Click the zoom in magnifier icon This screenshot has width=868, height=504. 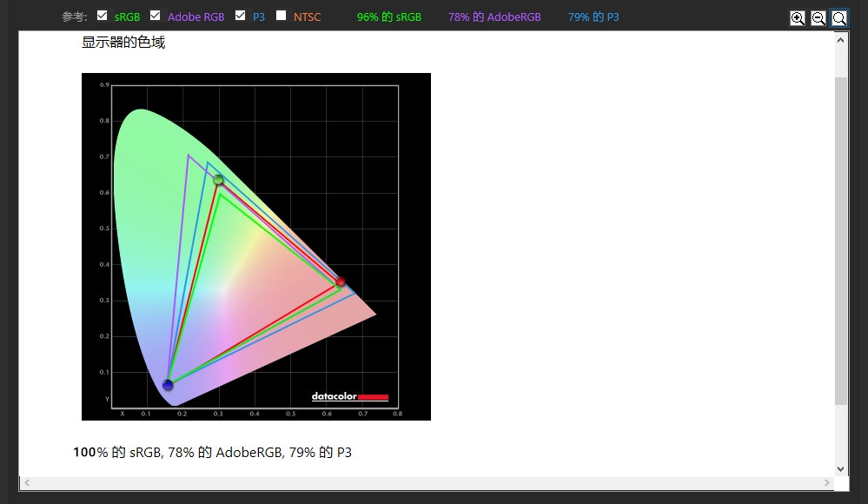coord(798,18)
